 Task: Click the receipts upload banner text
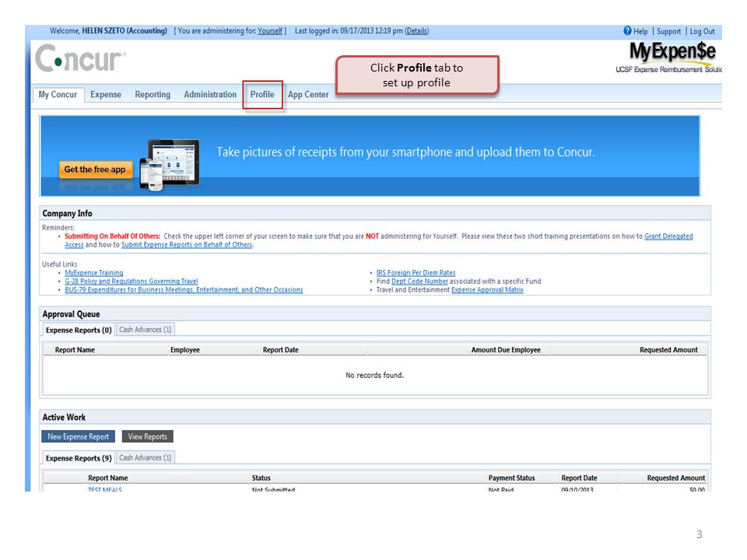click(x=406, y=152)
